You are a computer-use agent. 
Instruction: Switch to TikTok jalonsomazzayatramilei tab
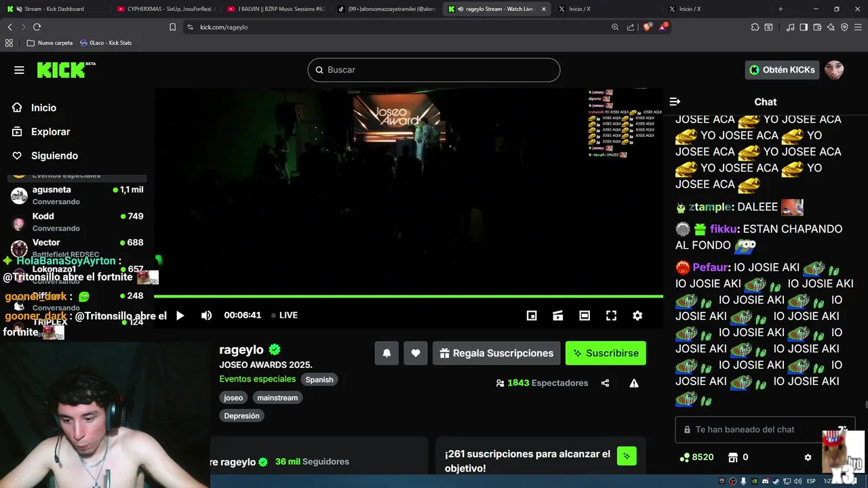(x=387, y=9)
